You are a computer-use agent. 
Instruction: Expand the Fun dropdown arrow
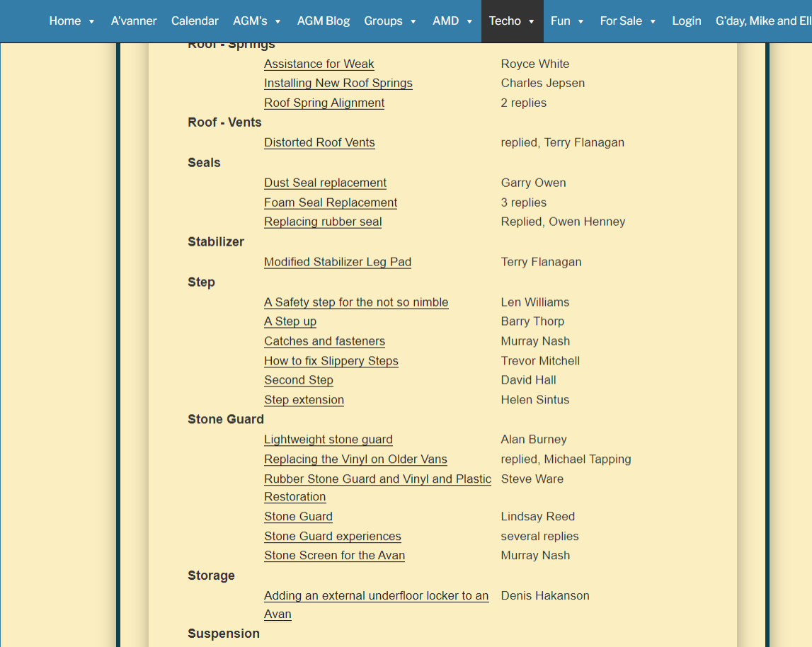581,21
